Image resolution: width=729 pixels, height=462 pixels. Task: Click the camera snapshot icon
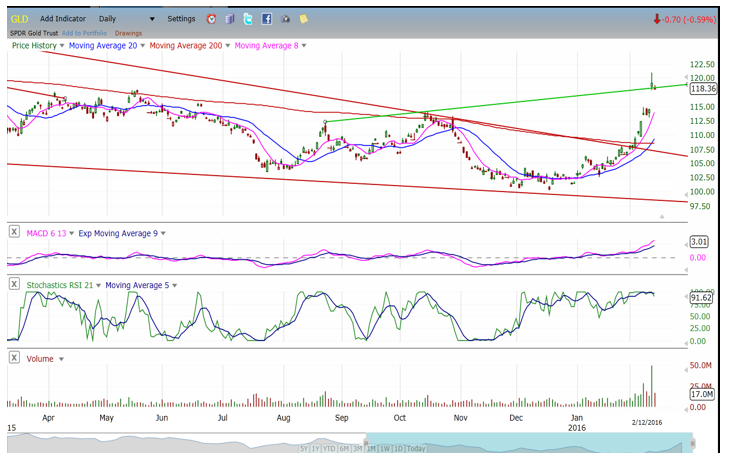(285, 19)
